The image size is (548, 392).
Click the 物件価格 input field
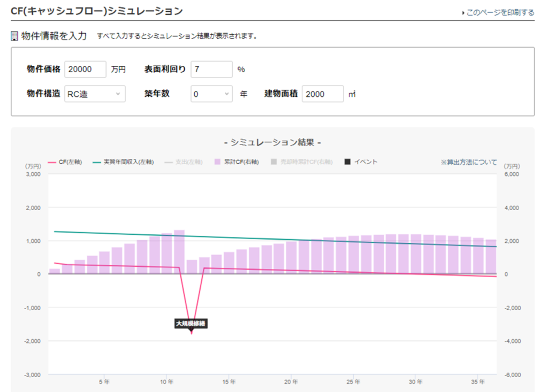click(x=86, y=69)
